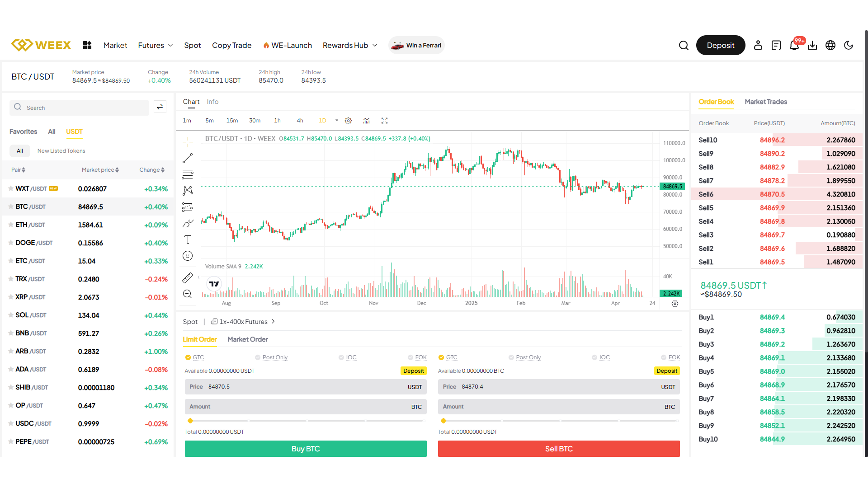The image size is (868, 488).
Task: Sort list by Market price column
Action: click(x=100, y=170)
